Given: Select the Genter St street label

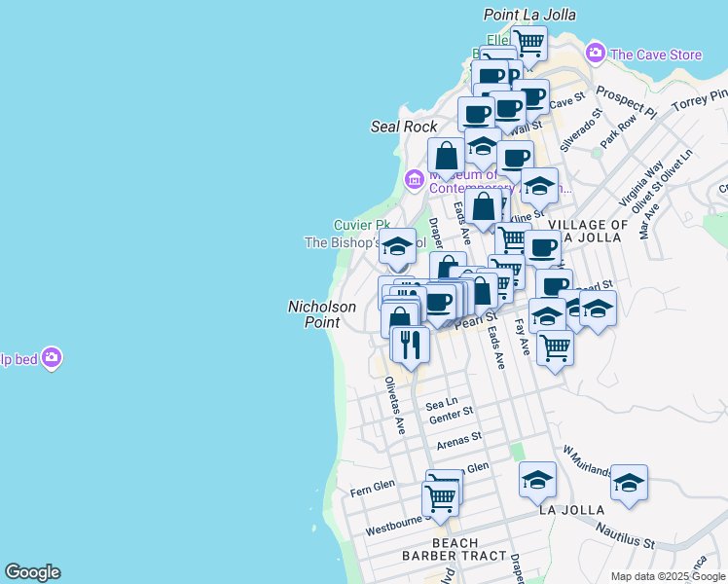Looking at the screenshot, I should click(452, 415).
